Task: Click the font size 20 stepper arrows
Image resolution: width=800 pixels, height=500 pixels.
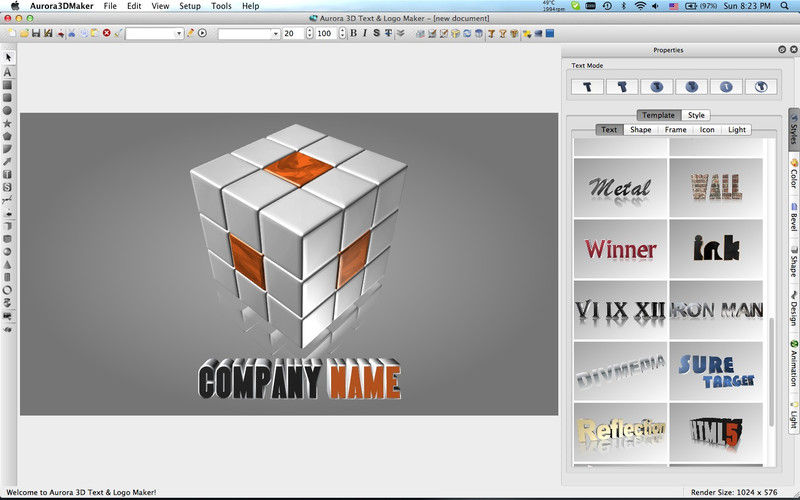Action: 309,34
